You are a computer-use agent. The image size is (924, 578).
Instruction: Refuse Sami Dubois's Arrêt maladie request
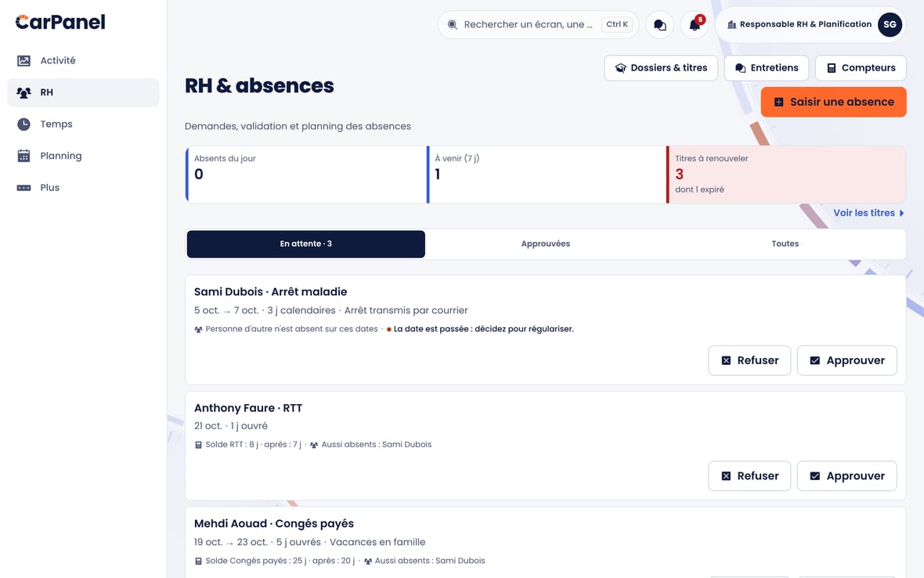coord(749,360)
